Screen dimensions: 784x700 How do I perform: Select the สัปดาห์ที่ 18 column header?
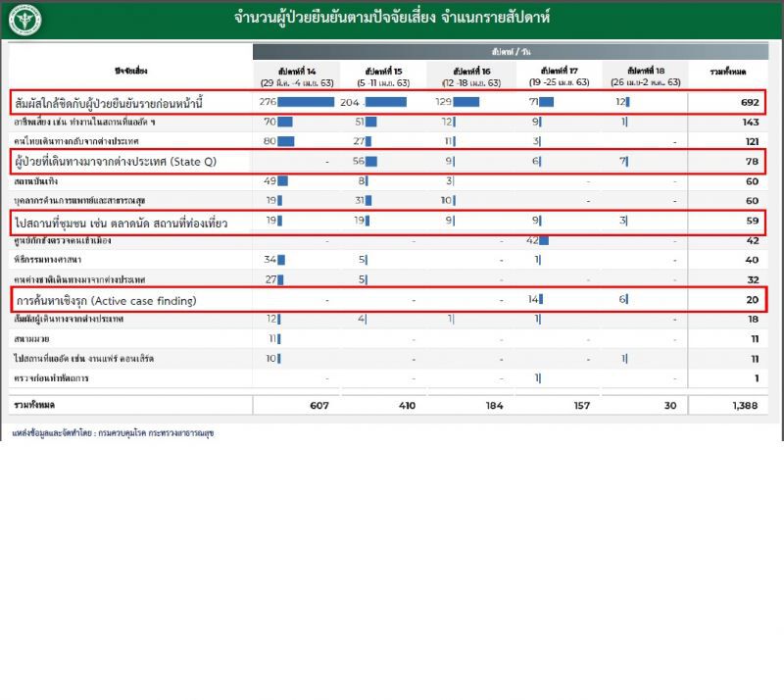coord(646,76)
